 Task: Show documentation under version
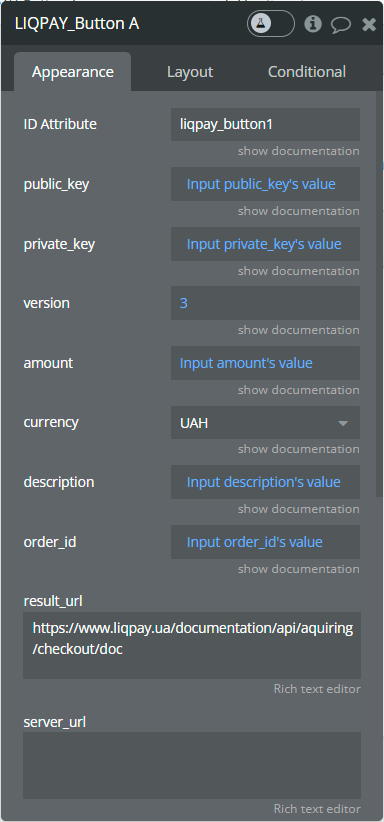click(x=298, y=330)
